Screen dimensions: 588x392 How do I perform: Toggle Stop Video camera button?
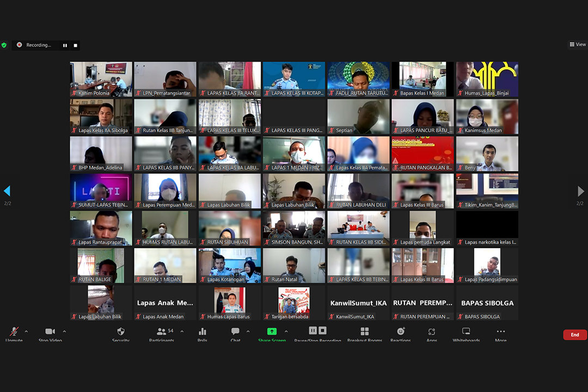pos(50,332)
